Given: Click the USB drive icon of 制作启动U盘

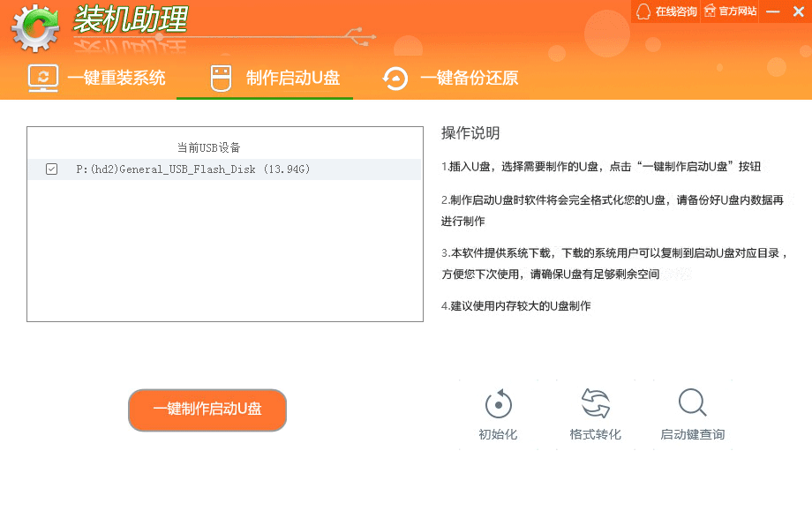Looking at the screenshot, I should (x=221, y=78).
